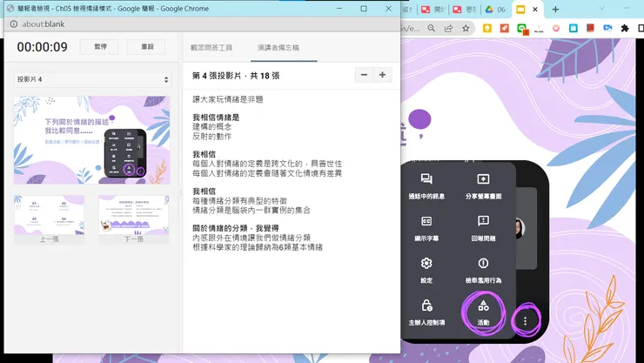Click notes line 每種情緒分類有典型的特徵
The image size is (644, 363).
click(239, 201)
